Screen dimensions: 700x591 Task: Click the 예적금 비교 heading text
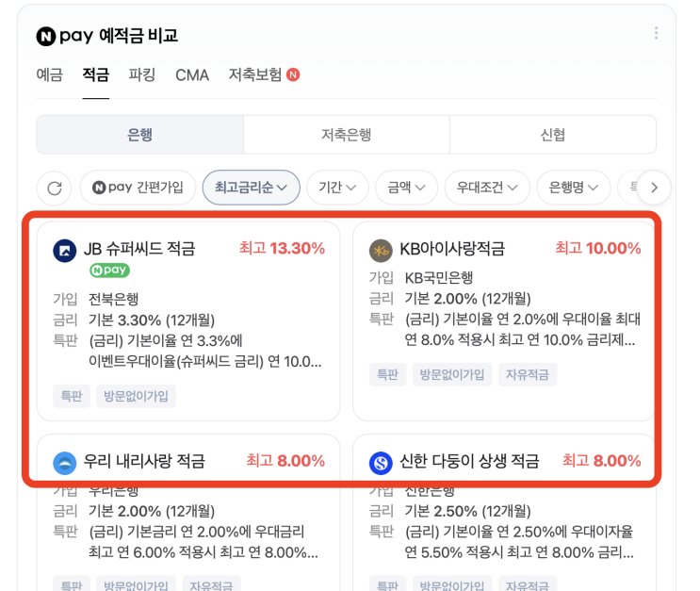coord(138,36)
